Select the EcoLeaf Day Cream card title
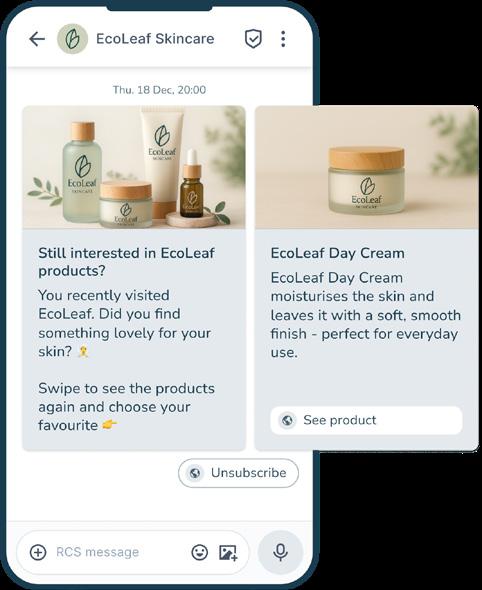482x590 pixels. pos(338,253)
